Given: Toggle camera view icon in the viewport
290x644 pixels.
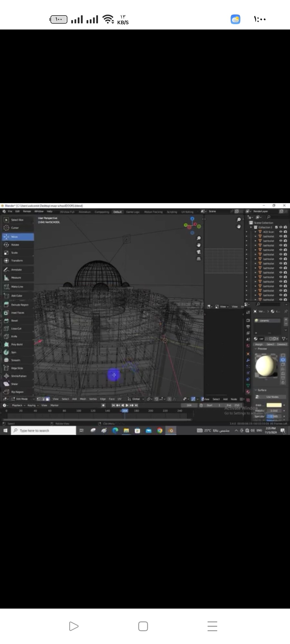Looking at the screenshot, I should [199, 252].
